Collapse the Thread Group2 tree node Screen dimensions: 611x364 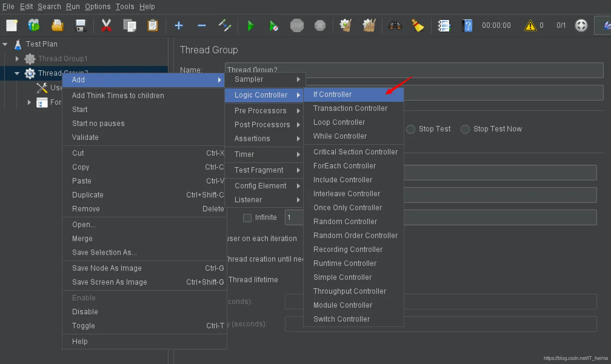(x=17, y=73)
